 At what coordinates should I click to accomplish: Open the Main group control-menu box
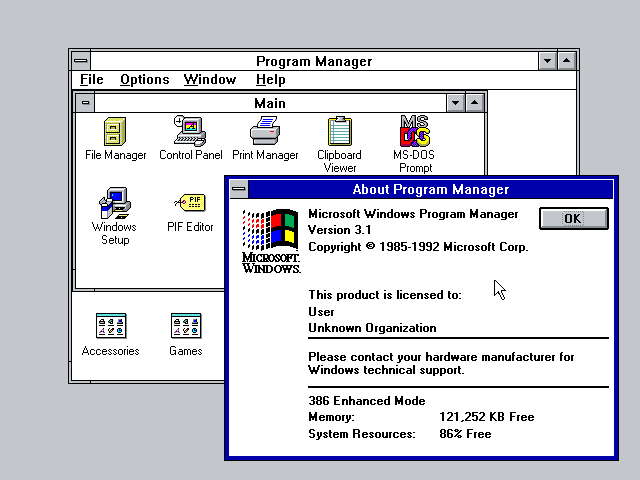(85, 103)
